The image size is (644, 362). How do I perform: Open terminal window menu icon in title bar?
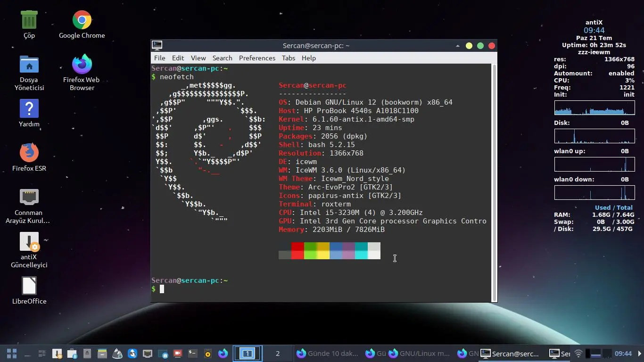click(x=157, y=46)
